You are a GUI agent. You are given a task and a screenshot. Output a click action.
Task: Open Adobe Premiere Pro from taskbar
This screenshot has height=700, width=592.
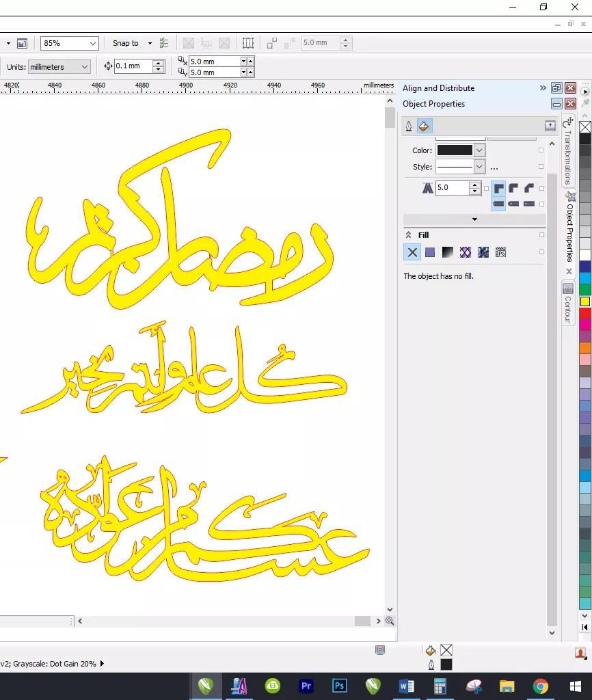pyautogui.click(x=306, y=686)
